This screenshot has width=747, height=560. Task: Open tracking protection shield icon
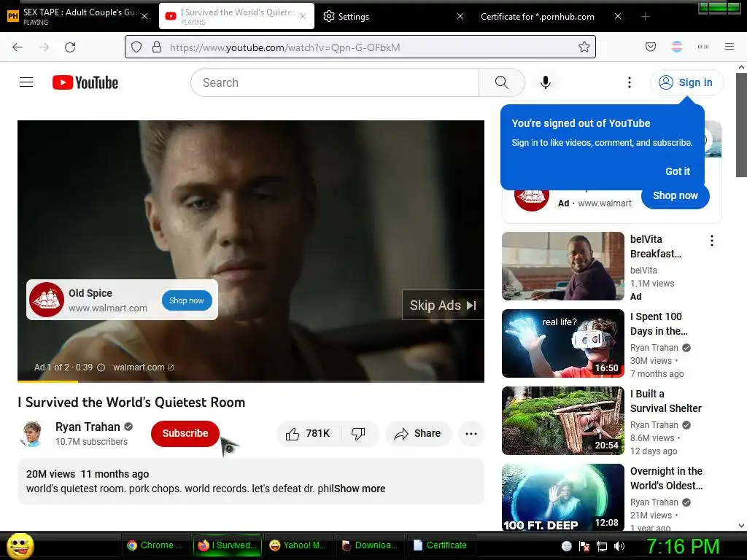pos(136,47)
